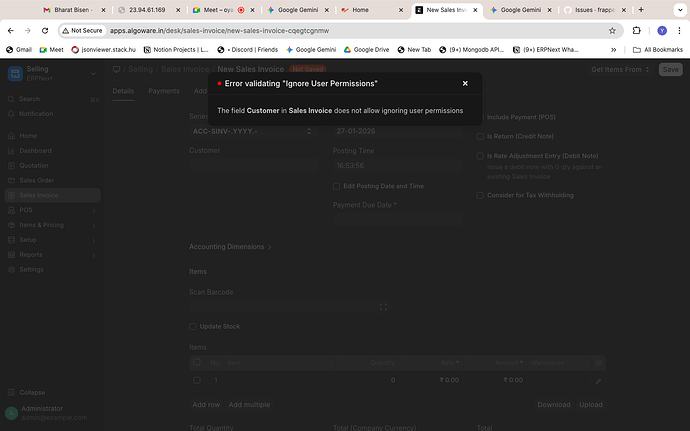The width and height of the screenshot is (690, 431).
Task: Bookmark page with the star icon
Action: (612, 31)
